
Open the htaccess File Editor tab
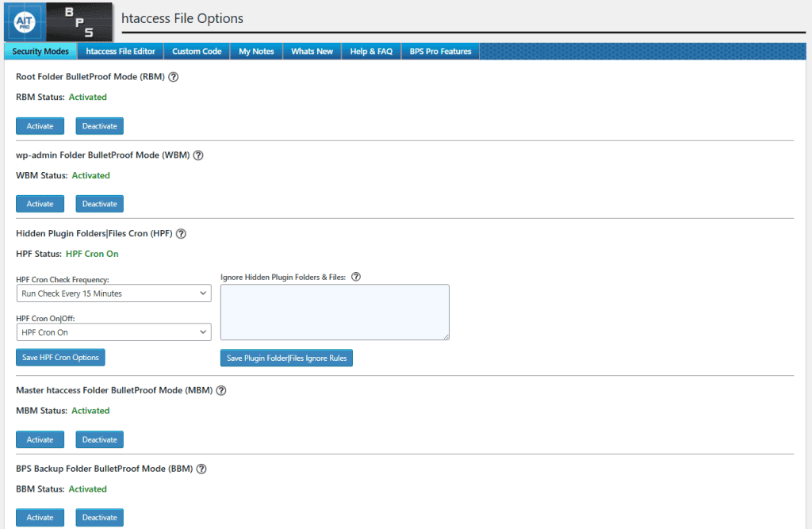[121, 52]
